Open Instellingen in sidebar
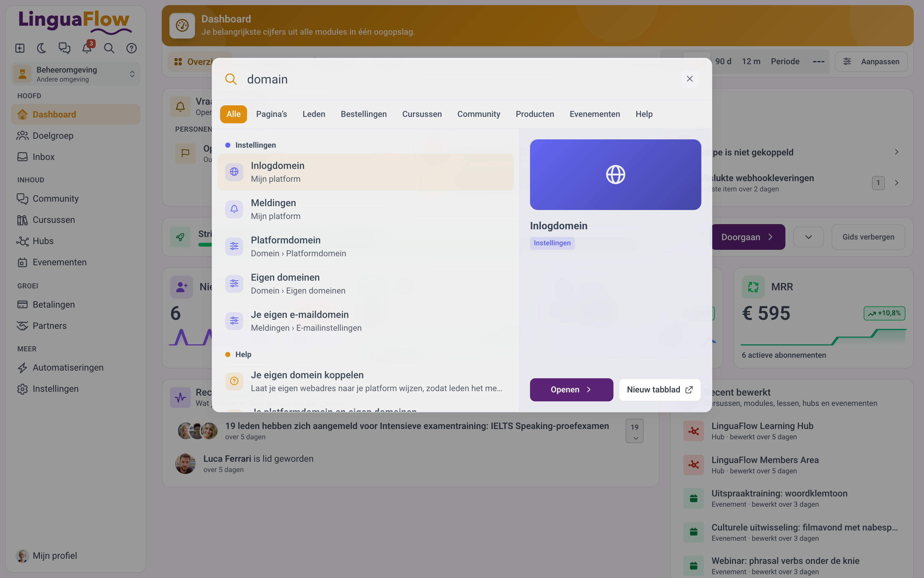The height and width of the screenshot is (578, 924). [76, 389]
